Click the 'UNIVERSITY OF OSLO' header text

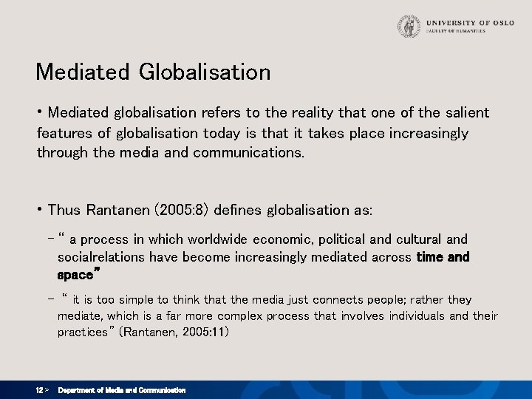pyautogui.click(x=470, y=23)
